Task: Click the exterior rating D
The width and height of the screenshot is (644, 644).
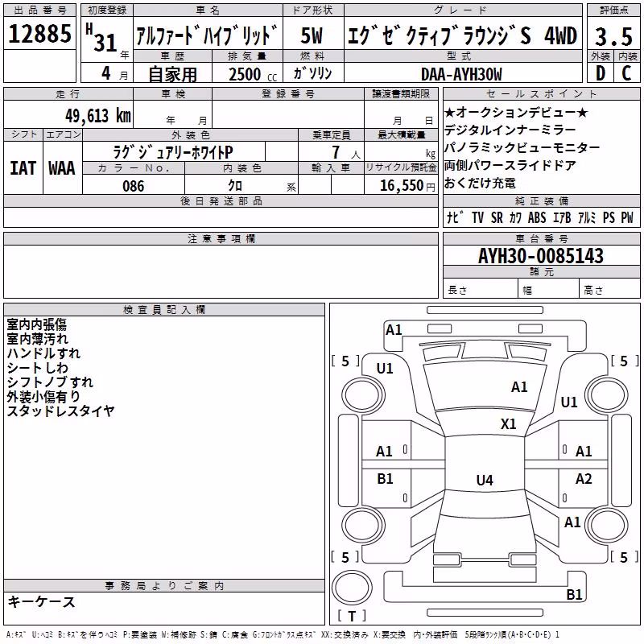Action: [601, 73]
